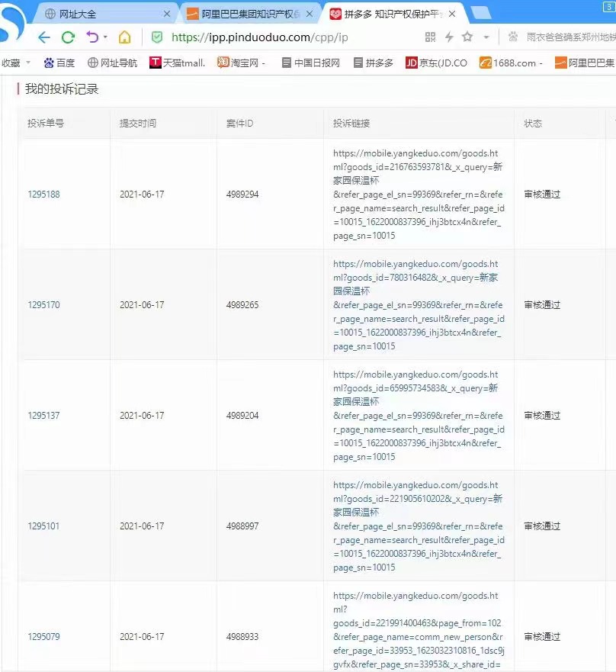Screen dimensions: 616x672
Task: Bookmark this page using the star icon
Action: pyautogui.click(x=468, y=37)
